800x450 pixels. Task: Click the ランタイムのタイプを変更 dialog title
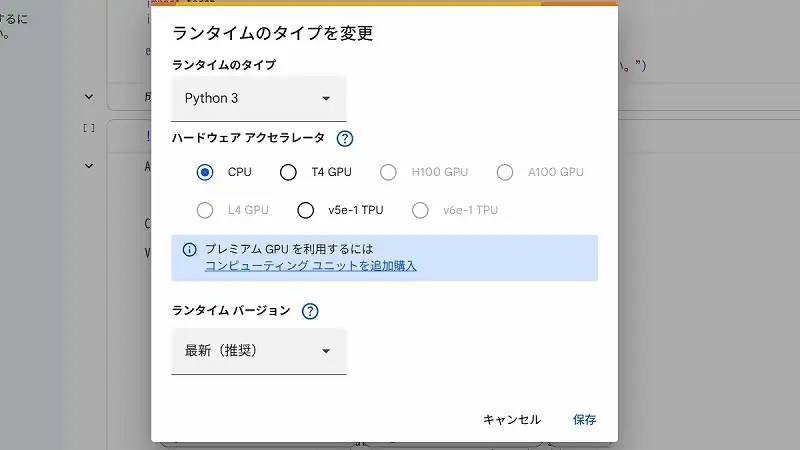[273, 33]
